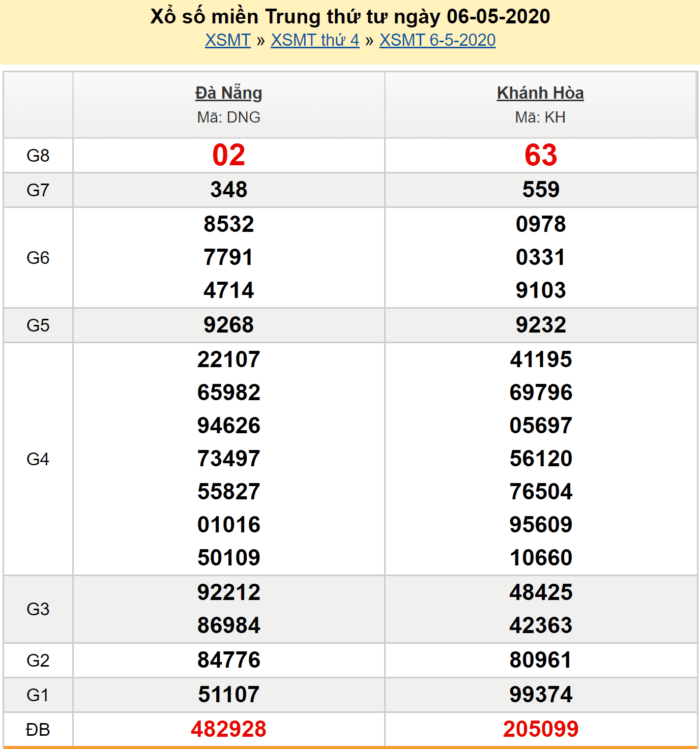Select the G3 number 42363

[541, 625]
